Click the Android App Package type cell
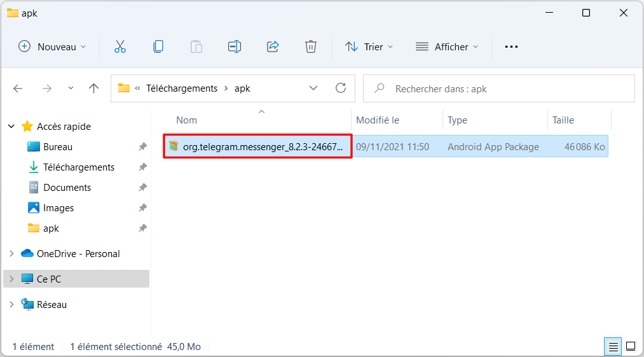Viewport: 644px width, 357px height. [493, 147]
